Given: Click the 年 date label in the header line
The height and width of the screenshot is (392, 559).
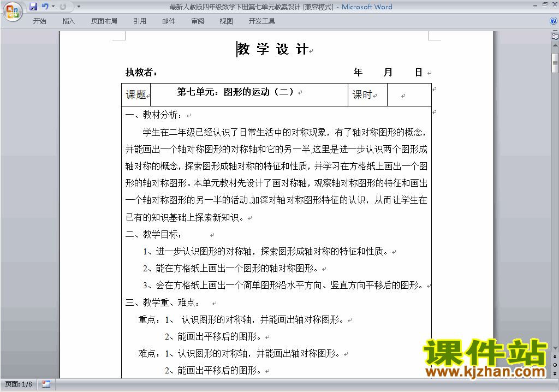Looking at the screenshot, I should click(x=358, y=73).
